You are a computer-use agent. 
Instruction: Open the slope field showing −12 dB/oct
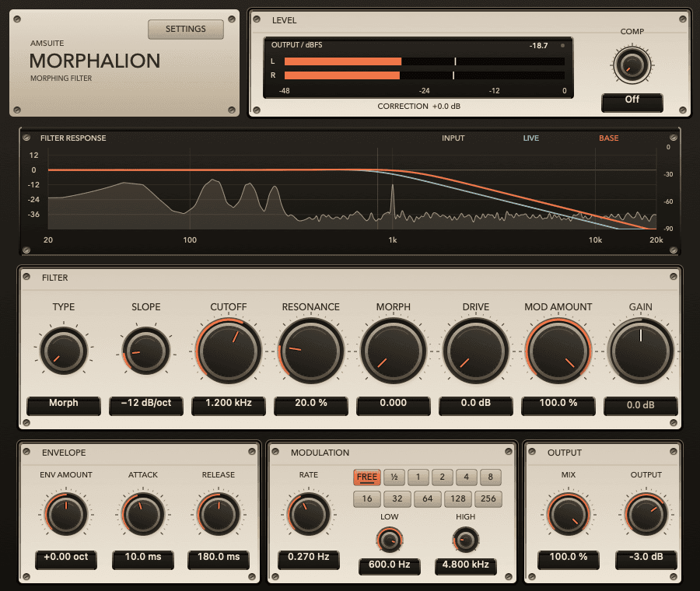coord(146,405)
